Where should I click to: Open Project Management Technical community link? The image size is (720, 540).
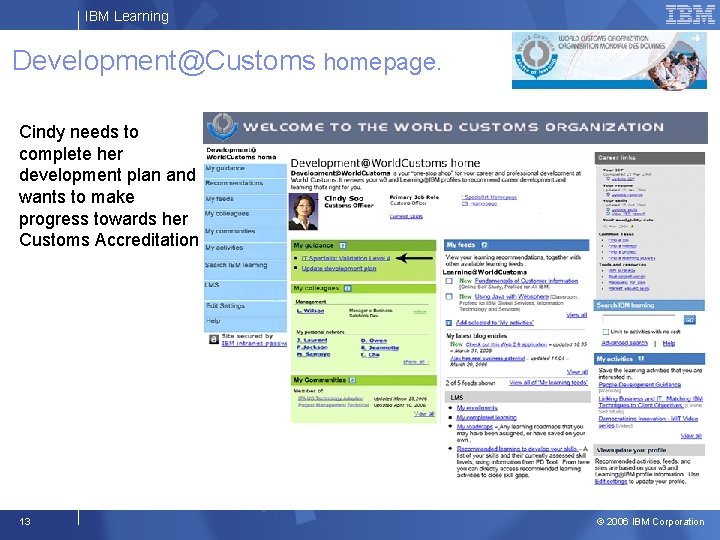click(333, 405)
